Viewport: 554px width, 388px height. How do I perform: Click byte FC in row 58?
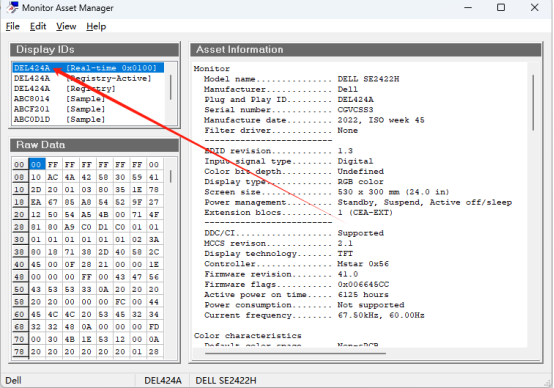pos(120,302)
